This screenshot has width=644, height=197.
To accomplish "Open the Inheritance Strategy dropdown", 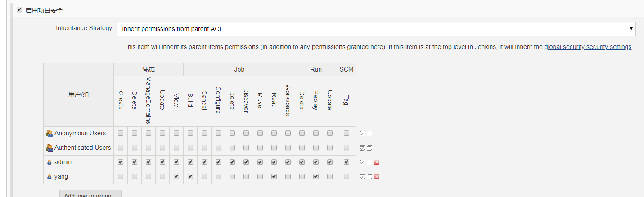I will pos(376,29).
